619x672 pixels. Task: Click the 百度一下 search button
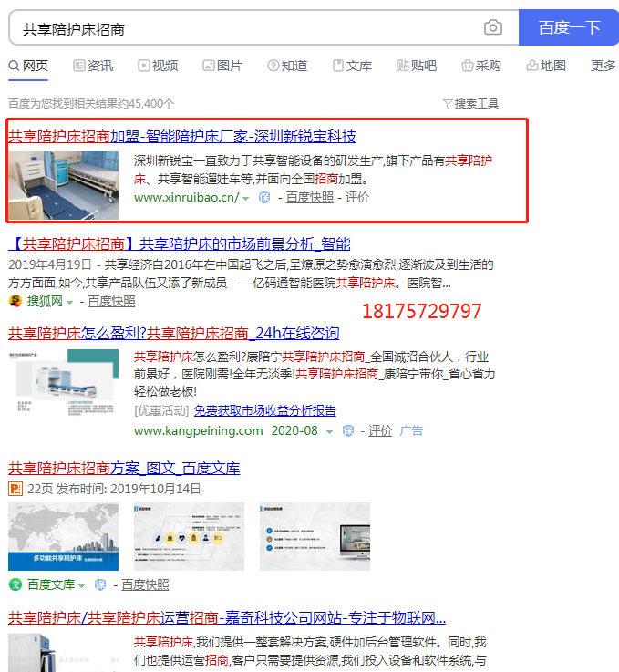569,27
